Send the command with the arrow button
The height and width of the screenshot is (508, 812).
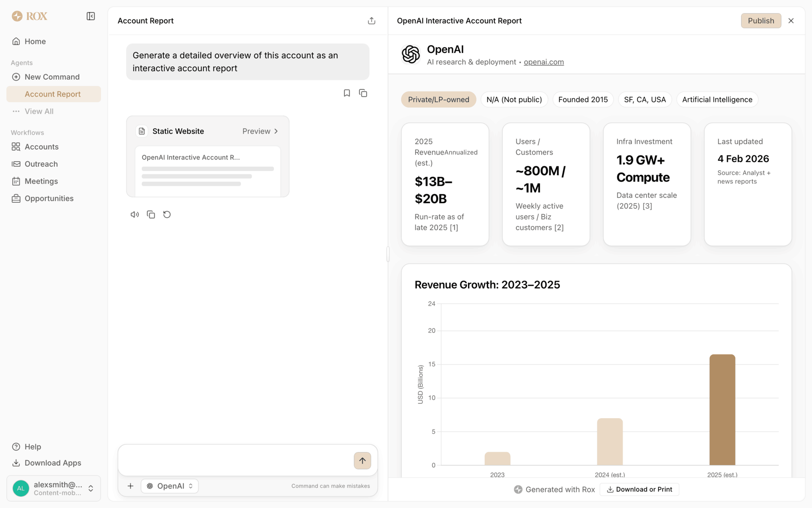point(362,461)
